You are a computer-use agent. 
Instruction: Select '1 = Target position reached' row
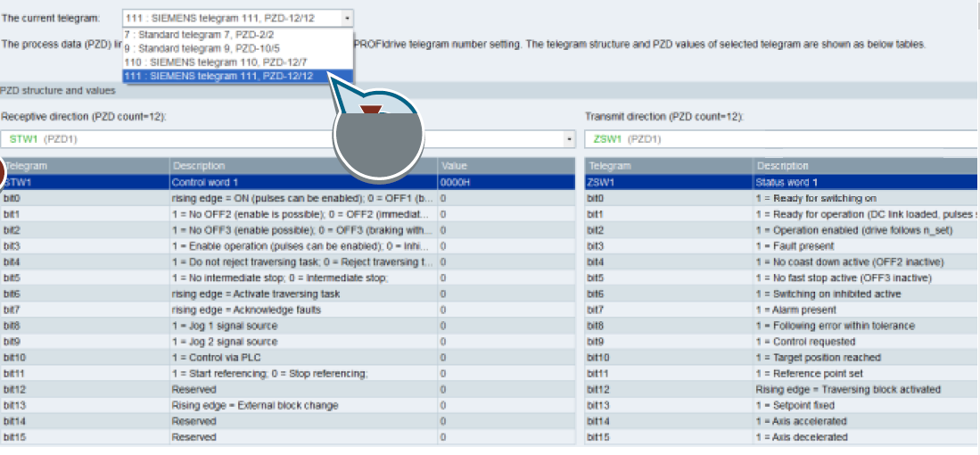pos(782,358)
